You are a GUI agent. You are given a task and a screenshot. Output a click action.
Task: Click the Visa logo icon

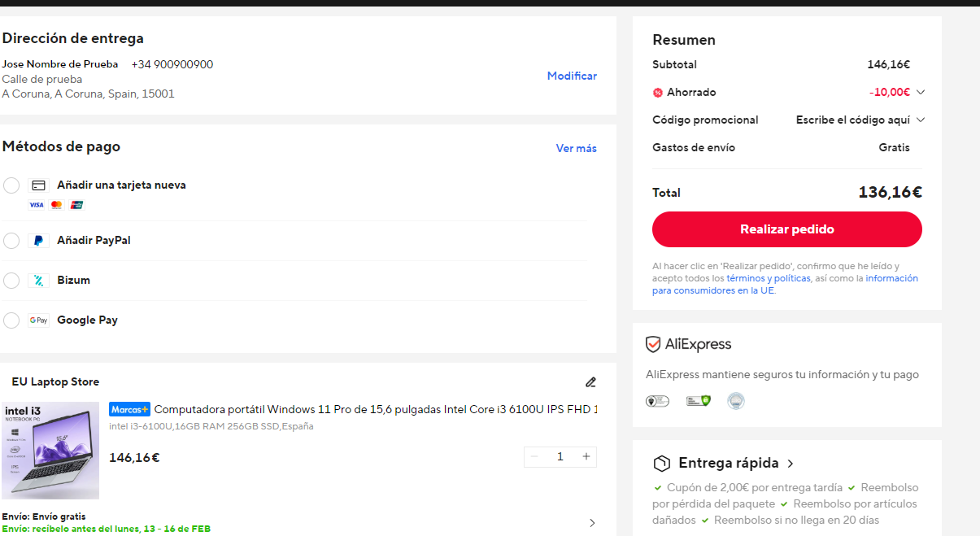point(37,205)
